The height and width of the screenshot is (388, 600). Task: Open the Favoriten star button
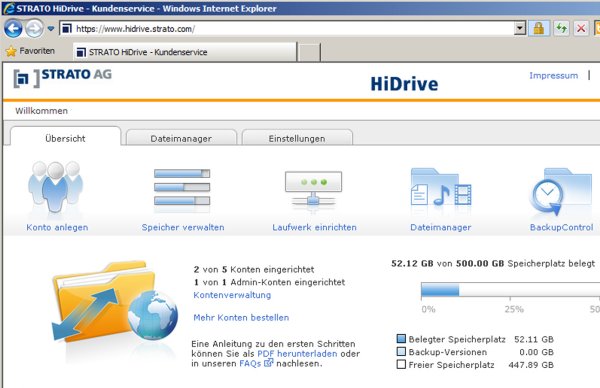[x=31, y=51]
